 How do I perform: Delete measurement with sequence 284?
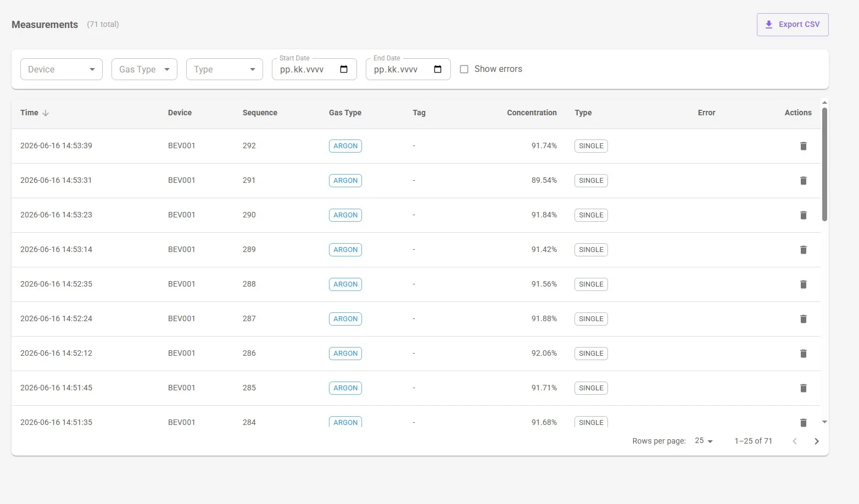click(x=803, y=422)
